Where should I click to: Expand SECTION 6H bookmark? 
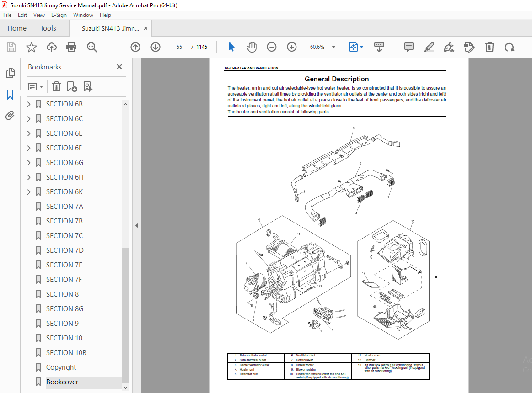point(29,177)
